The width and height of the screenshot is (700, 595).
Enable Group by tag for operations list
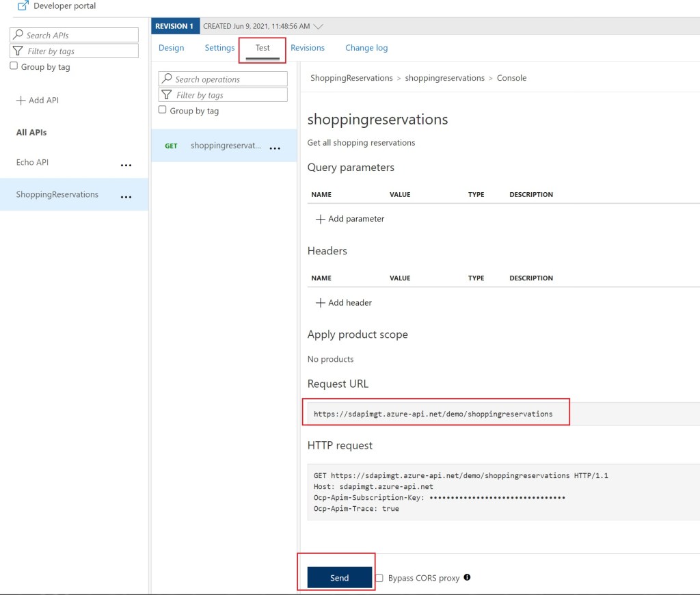coord(163,110)
